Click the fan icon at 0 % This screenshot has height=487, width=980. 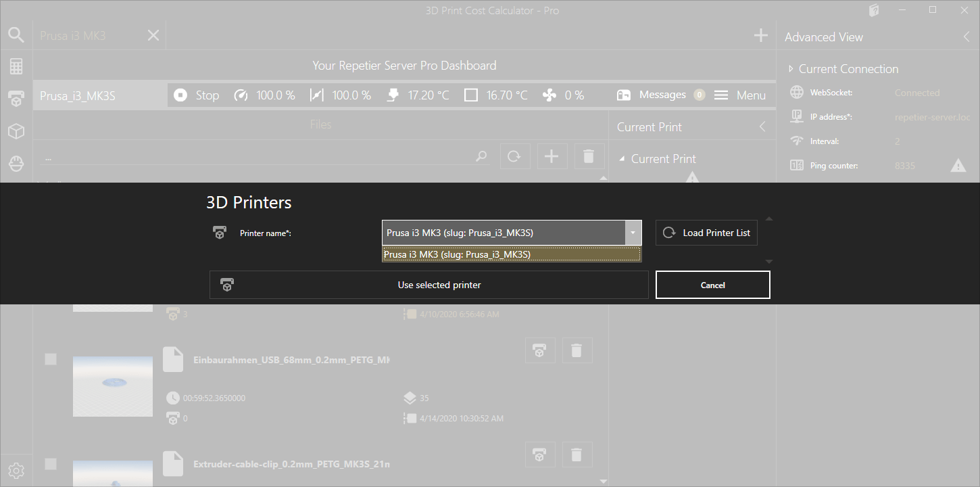pyautogui.click(x=549, y=95)
